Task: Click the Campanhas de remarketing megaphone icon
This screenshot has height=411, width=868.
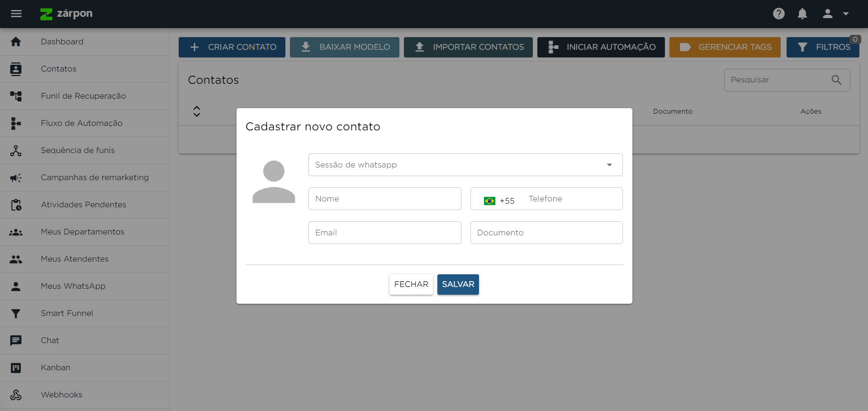Action: 16,177
